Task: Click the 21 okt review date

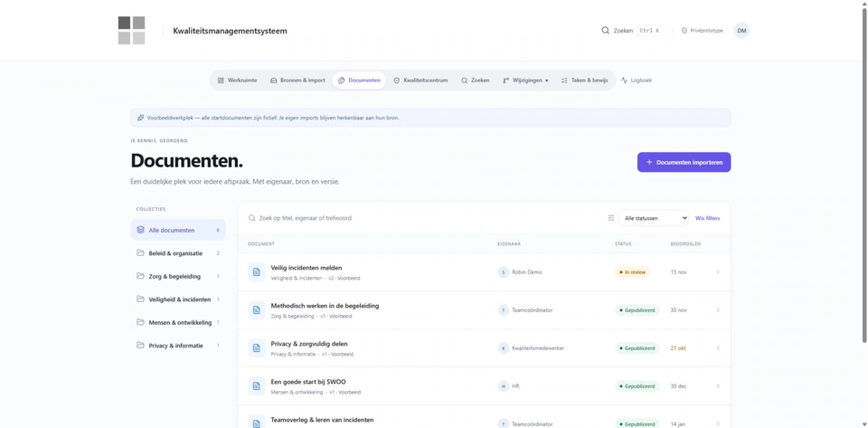Action: [x=678, y=348]
